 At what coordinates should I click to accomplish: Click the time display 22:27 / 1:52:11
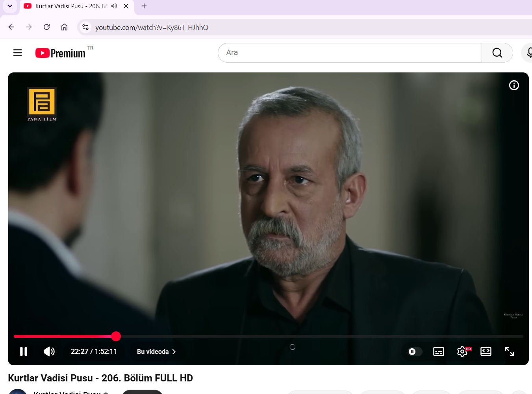94,351
